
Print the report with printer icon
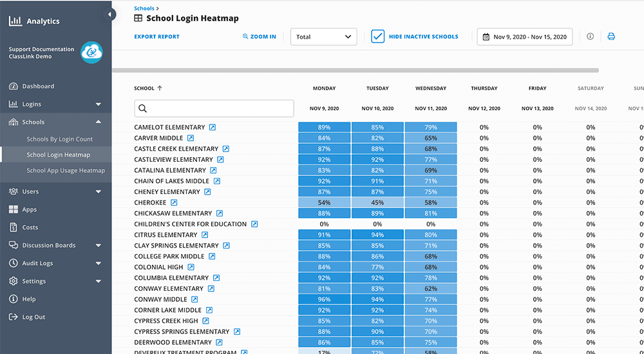pyautogui.click(x=611, y=37)
